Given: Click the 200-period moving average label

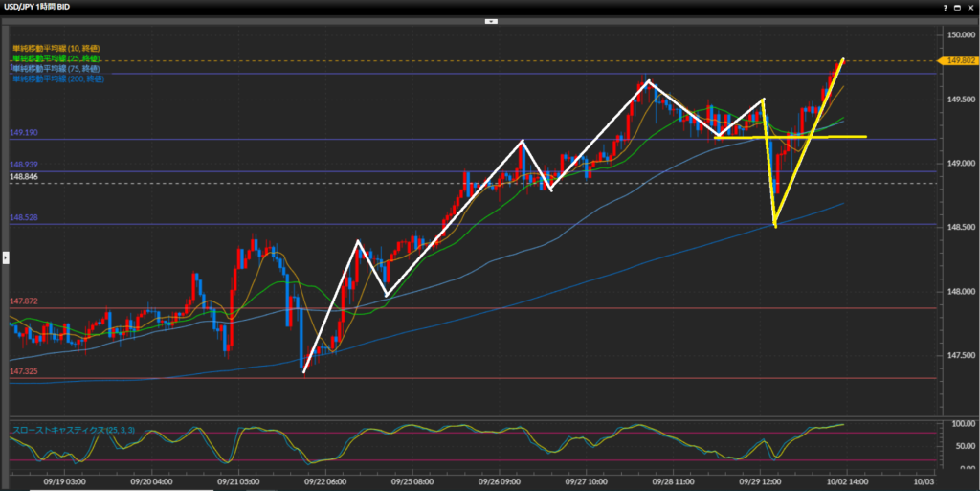Looking at the screenshot, I should [57, 78].
